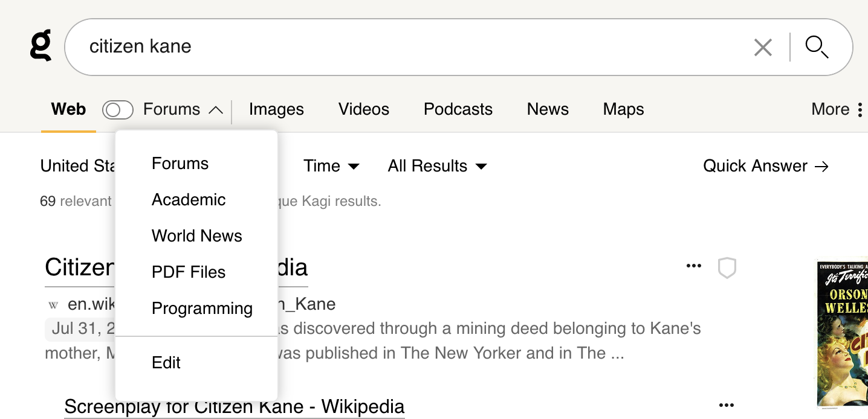Switch to the Images tab
868x419 pixels.
[x=276, y=109]
